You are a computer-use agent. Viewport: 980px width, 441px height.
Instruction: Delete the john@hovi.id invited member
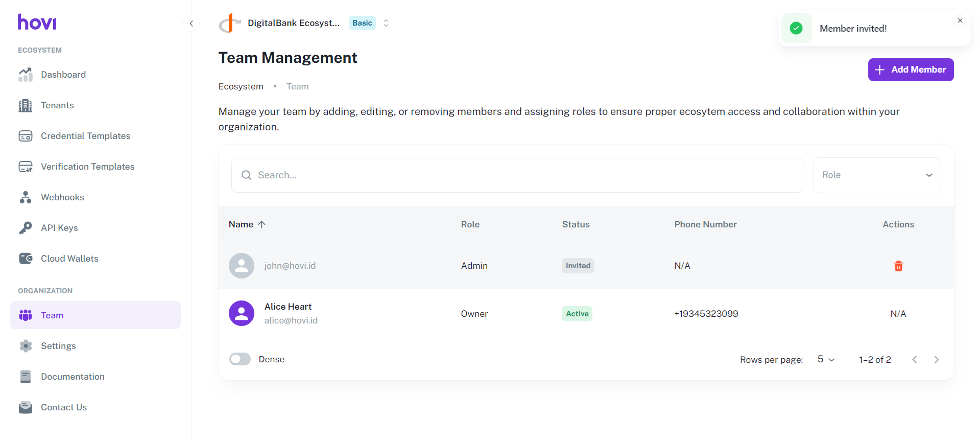pos(898,266)
